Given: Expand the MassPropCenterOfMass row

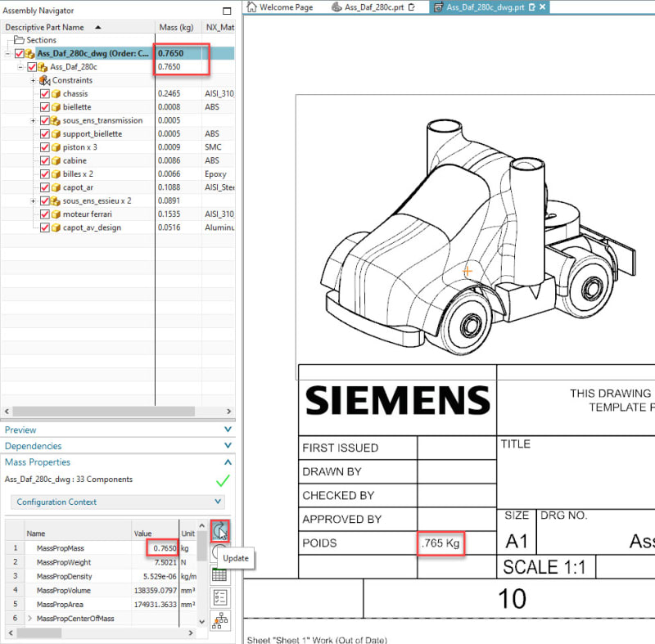Looking at the screenshot, I should click(x=29, y=618).
